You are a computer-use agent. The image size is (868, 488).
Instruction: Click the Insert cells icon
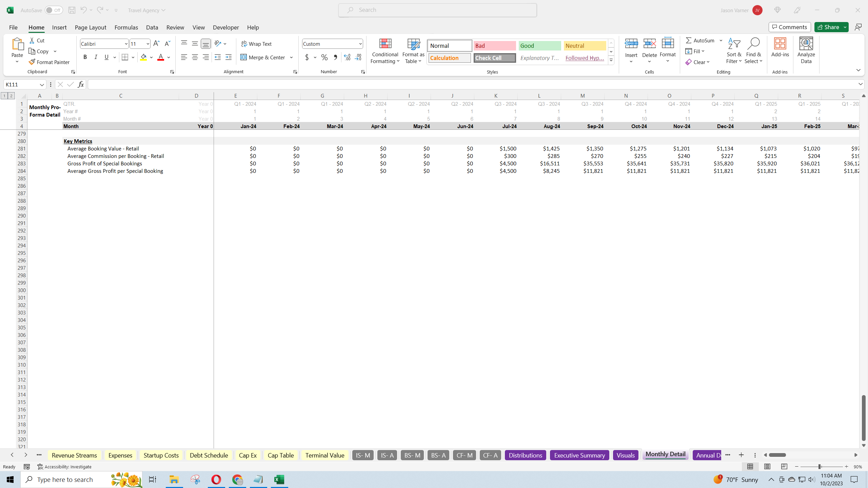(x=631, y=43)
